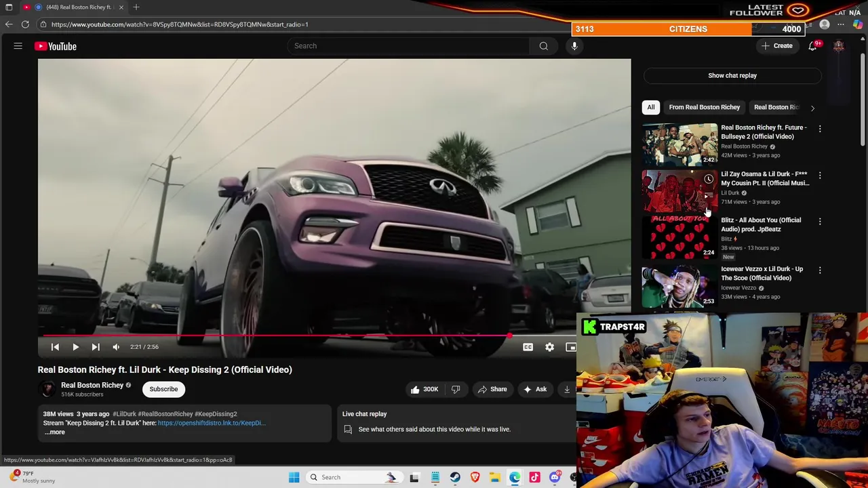This screenshot has width=868, height=488.
Task: Open TikTok from the taskbar
Action: tap(534, 477)
